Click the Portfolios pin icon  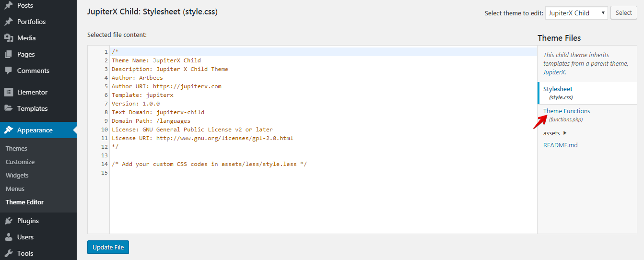click(8, 22)
